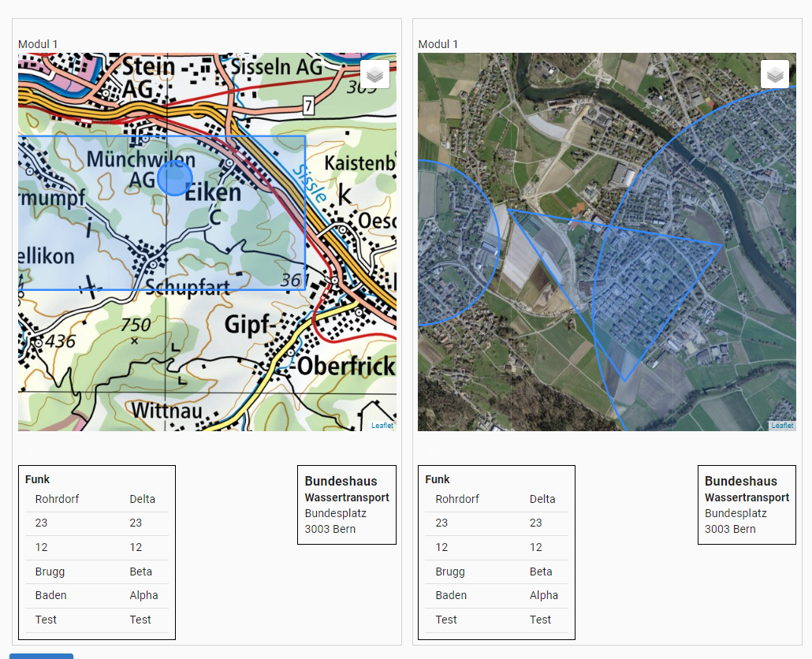Click the 'Münchwilen' place label on map
Screen dimensions: 812x659
141,159
